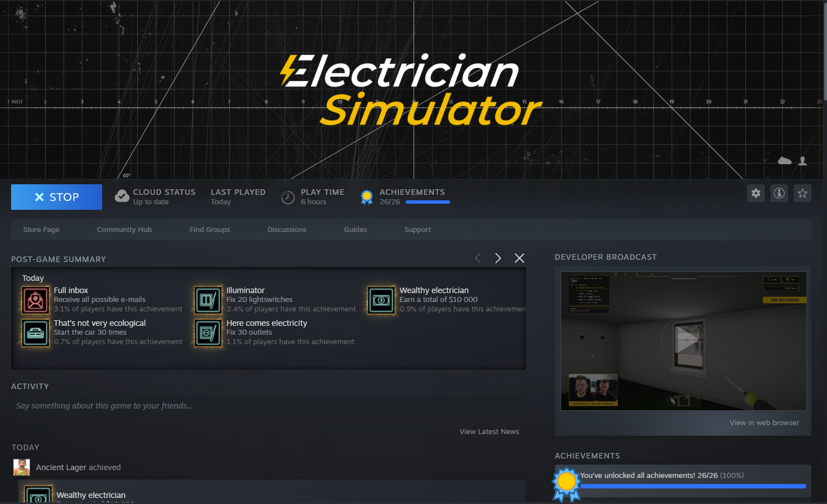Click the activity comment input field
Screen dimensions: 827x504
pos(268,406)
